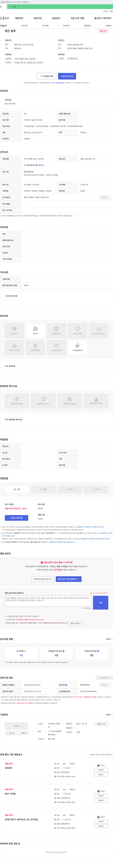Jump to the 복리후생 section tab

pos(66,26)
